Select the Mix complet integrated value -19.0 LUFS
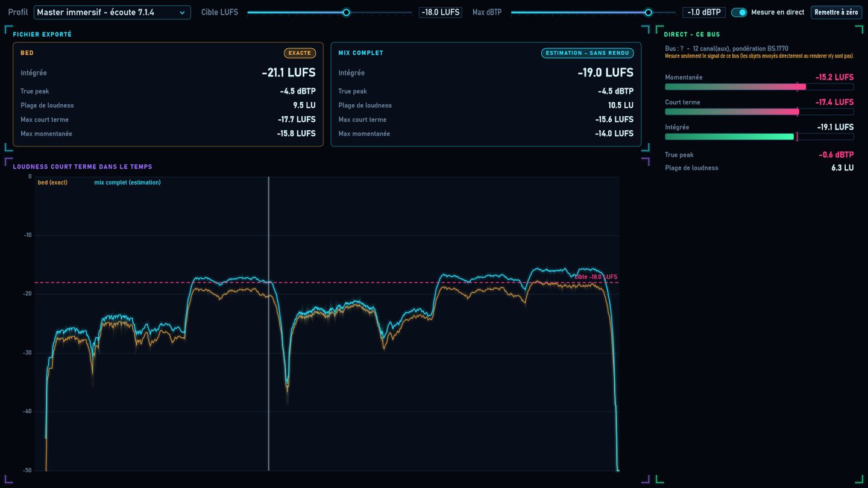 [x=606, y=73]
